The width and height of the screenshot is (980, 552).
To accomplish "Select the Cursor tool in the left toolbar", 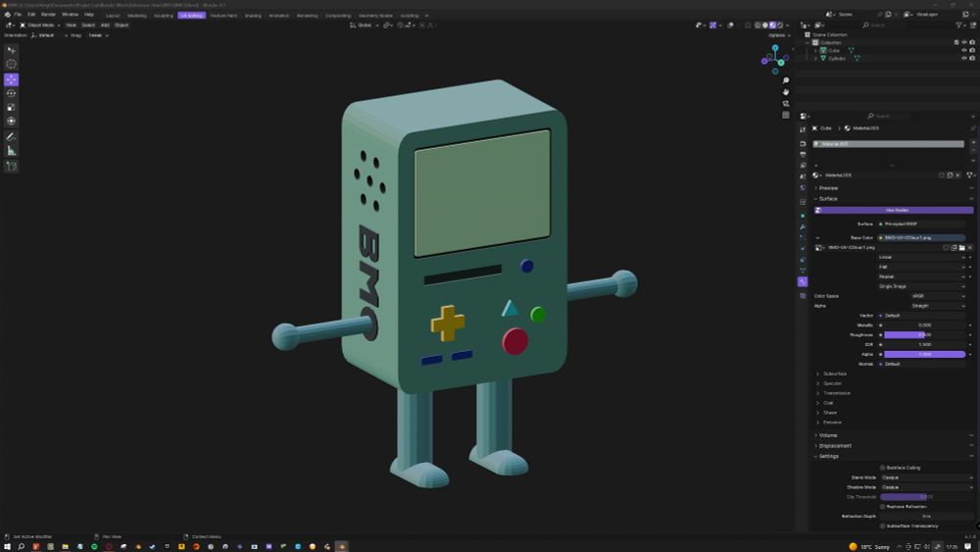I will tap(12, 65).
